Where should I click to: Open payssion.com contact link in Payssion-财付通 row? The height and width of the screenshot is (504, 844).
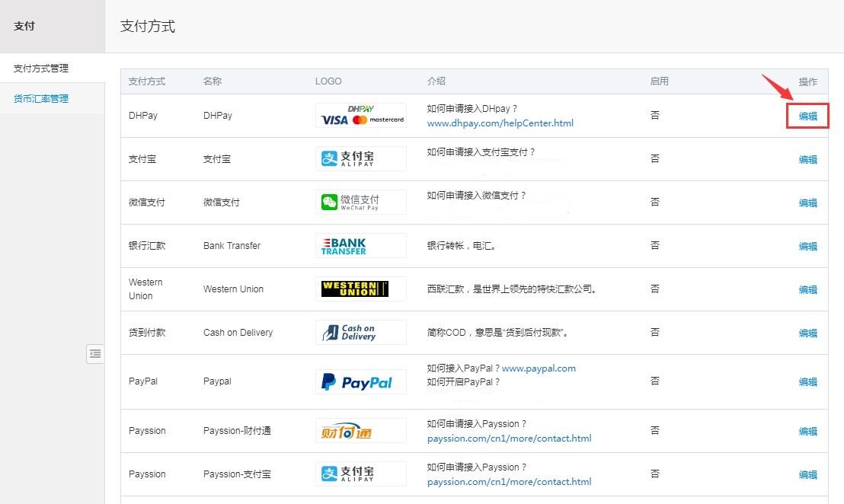coord(509,439)
